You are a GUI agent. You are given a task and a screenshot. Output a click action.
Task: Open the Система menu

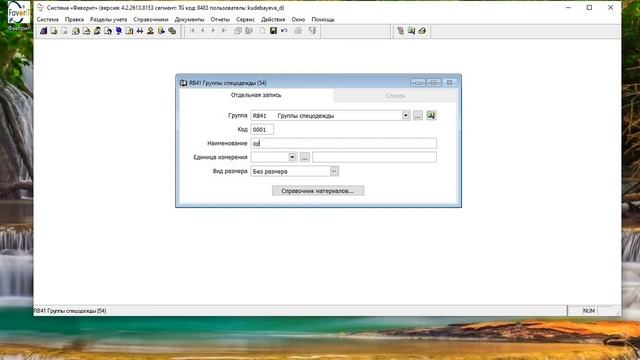coord(48,20)
